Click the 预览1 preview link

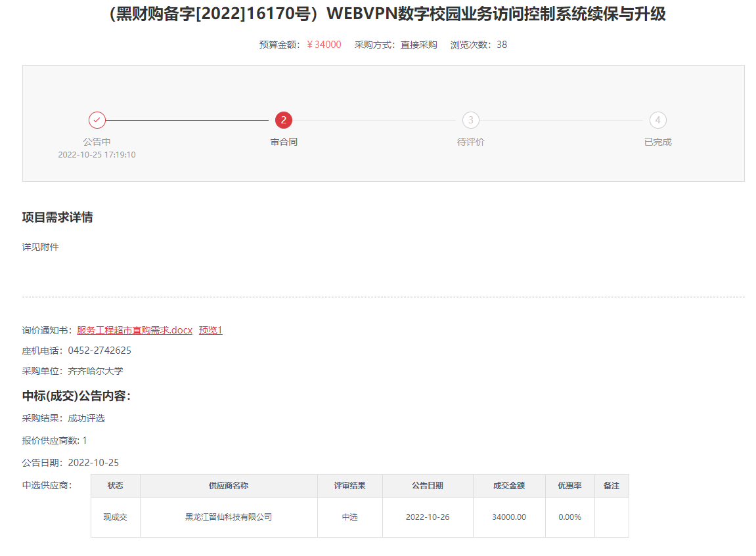[210, 330]
